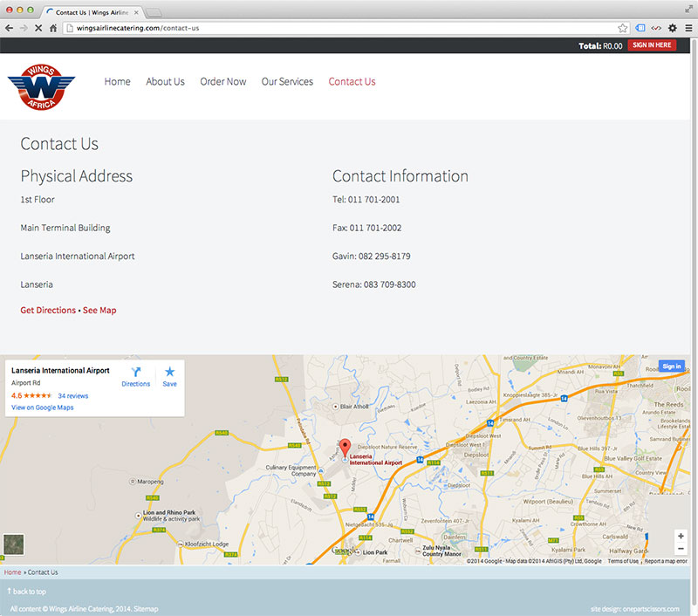Viewport: 698px width, 616px height.
Task: Click the back to top link
Action: tap(27, 592)
